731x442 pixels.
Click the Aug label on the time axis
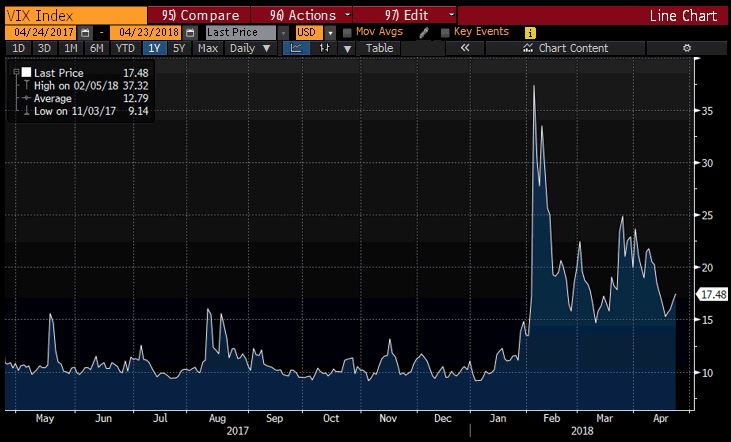coord(217,418)
